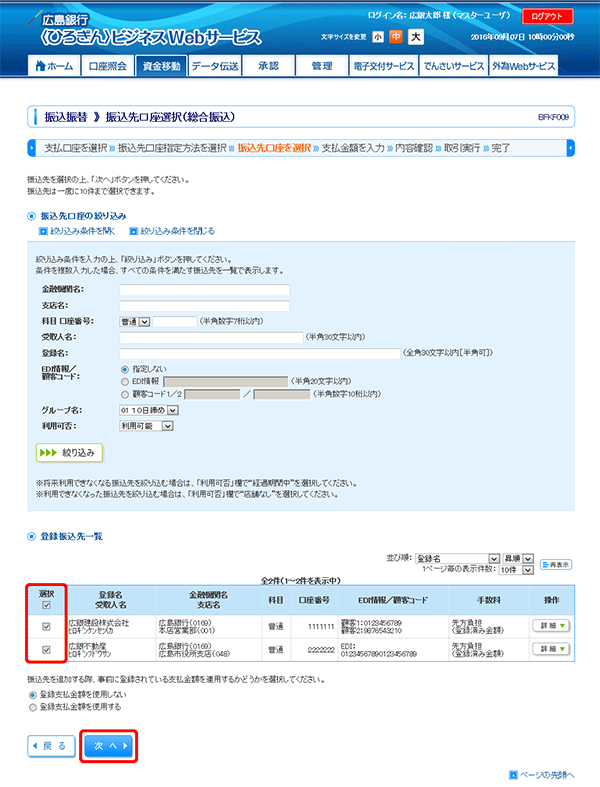Toggle checkbox for 広銀建設株式会社 row
Viewport: 600px width, 787px height.
coord(46,626)
